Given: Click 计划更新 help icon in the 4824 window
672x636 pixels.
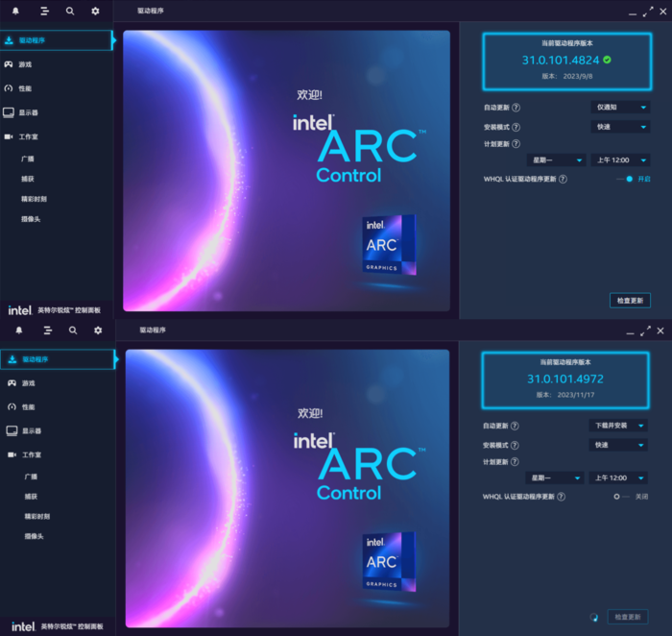Looking at the screenshot, I should click(516, 144).
